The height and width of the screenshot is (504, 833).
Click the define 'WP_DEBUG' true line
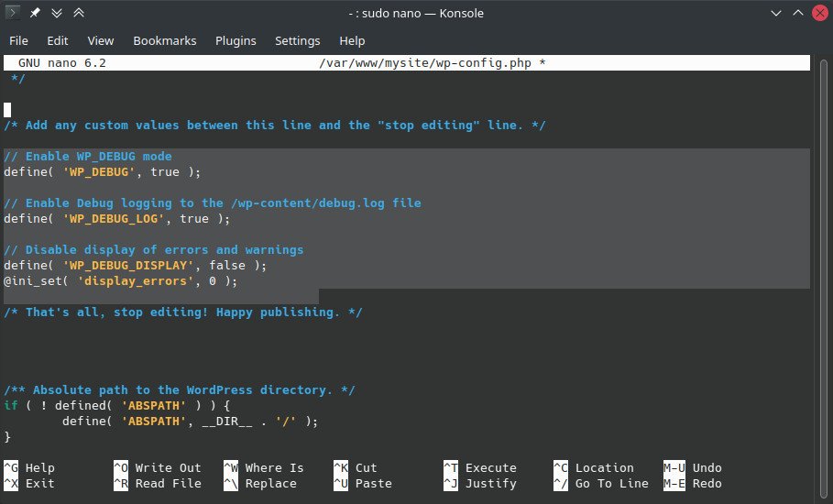(x=103, y=172)
